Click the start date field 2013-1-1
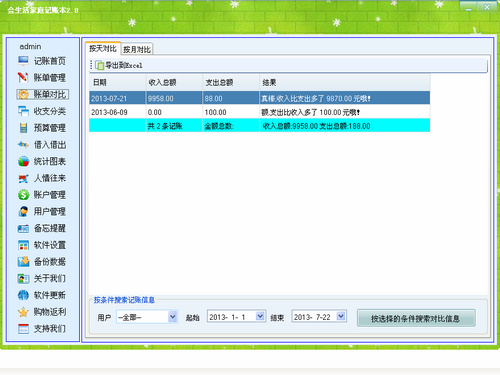Viewport: 500px width, 375px height. [236, 316]
